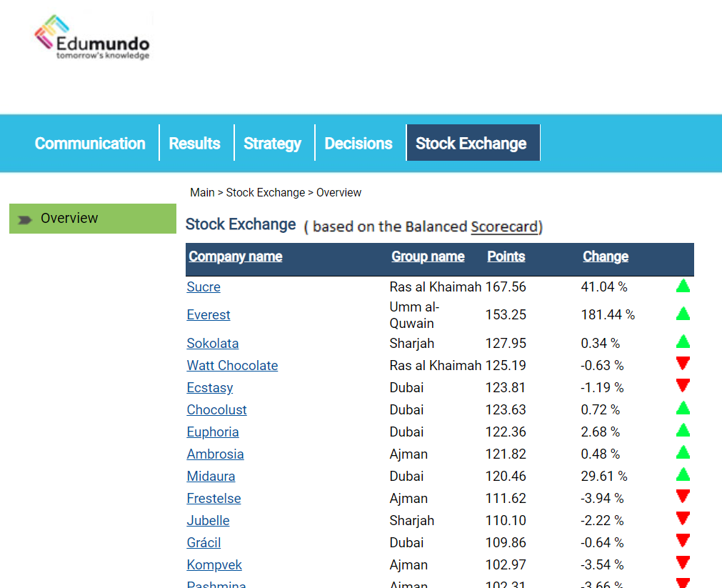Click the Edumundo logo

tap(91, 36)
